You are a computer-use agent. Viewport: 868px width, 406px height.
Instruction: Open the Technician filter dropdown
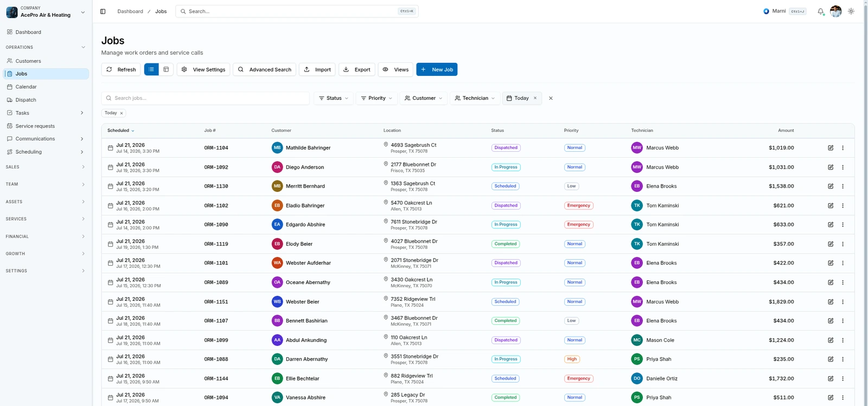475,98
